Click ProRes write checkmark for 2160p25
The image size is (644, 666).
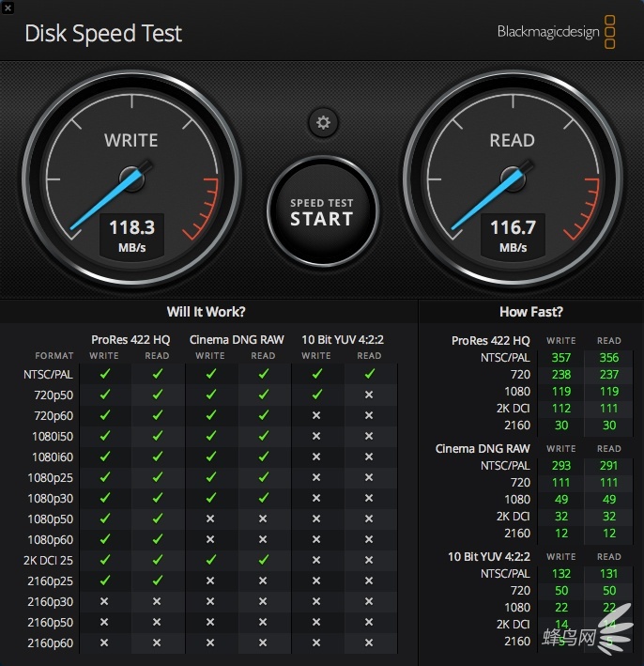[104, 581]
